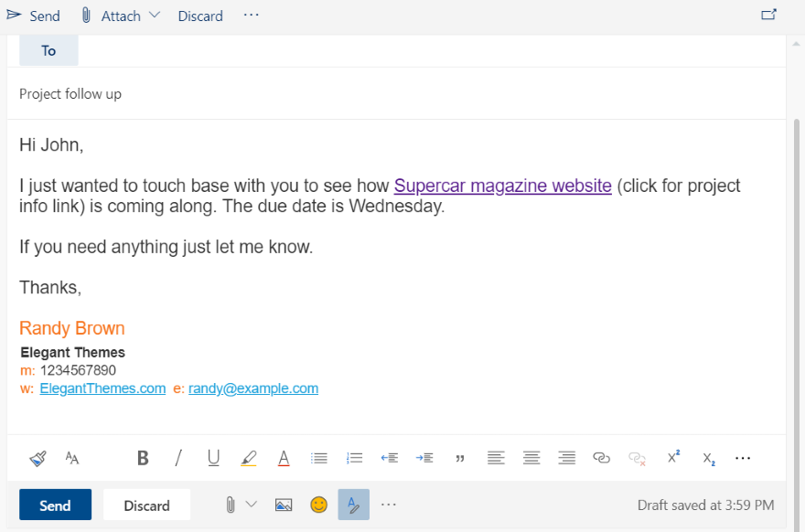Expand the bottom attach dropdown arrow
The image size is (805, 532).
click(x=251, y=505)
